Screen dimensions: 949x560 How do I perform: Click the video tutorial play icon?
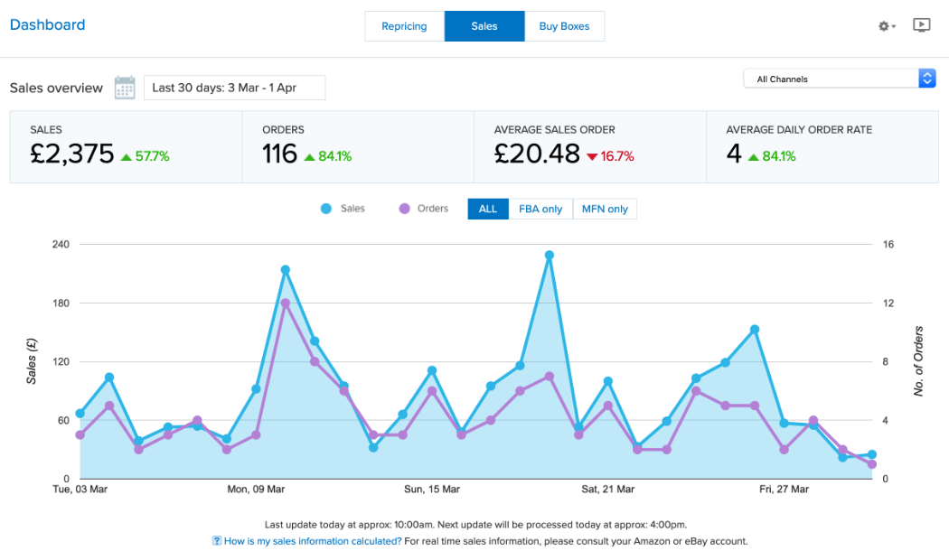click(x=921, y=25)
